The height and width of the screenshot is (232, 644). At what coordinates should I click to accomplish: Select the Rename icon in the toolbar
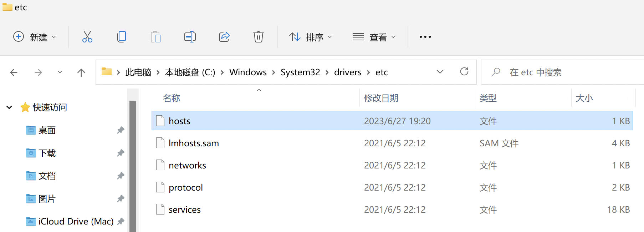coord(190,36)
